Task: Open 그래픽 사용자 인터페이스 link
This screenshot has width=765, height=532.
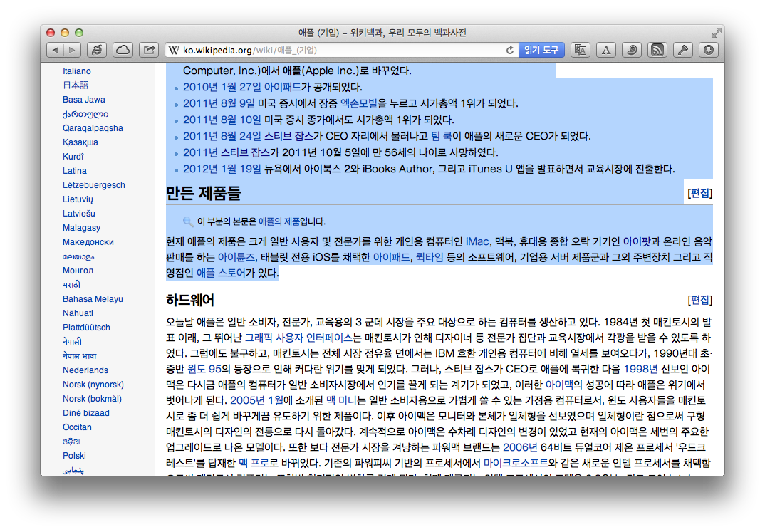Action: [298, 338]
